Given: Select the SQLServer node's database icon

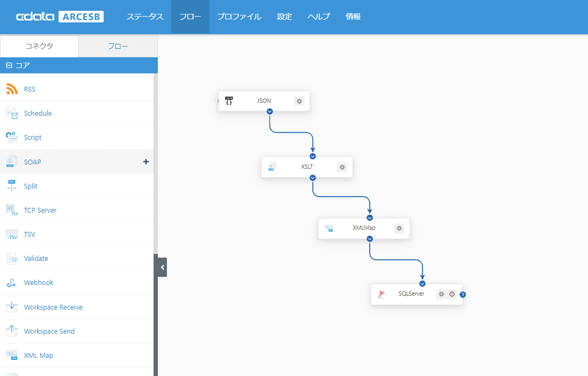Looking at the screenshot, I should tap(381, 294).
